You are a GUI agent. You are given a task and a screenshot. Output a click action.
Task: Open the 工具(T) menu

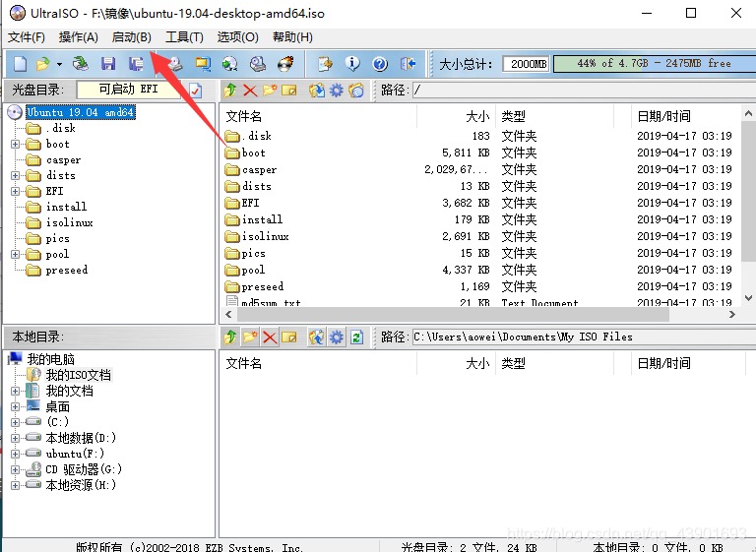[184, 37]
